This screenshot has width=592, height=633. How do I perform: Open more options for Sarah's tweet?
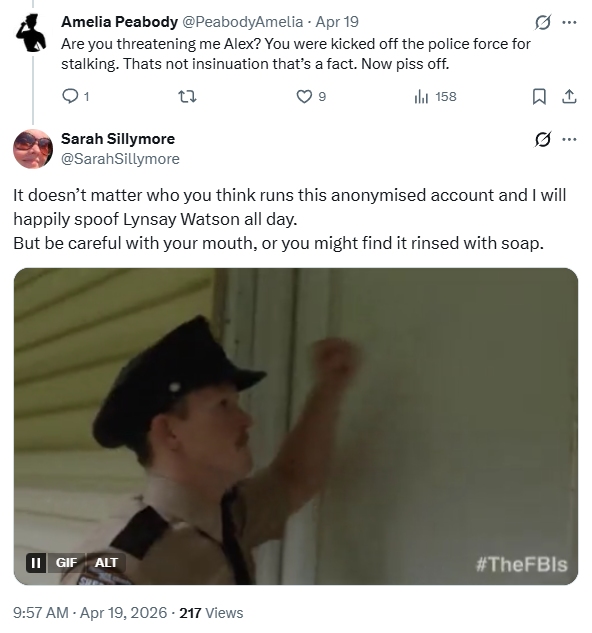tap(569, 139)
